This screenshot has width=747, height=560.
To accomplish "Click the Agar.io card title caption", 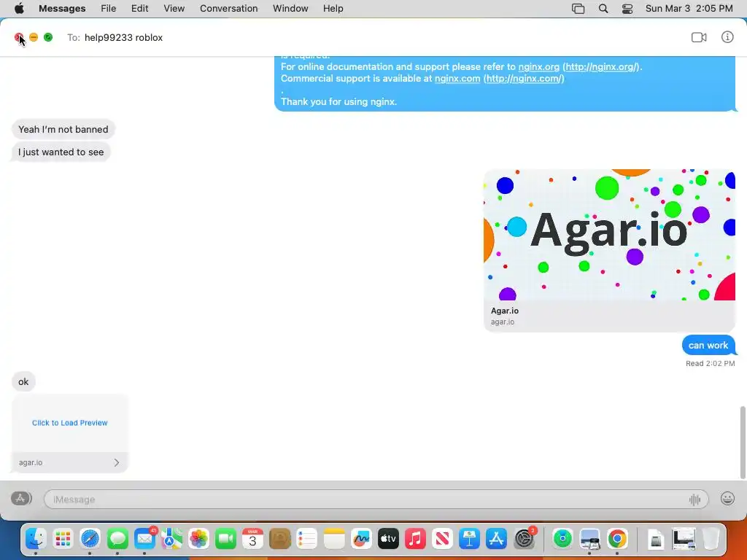I will point(505,311).
